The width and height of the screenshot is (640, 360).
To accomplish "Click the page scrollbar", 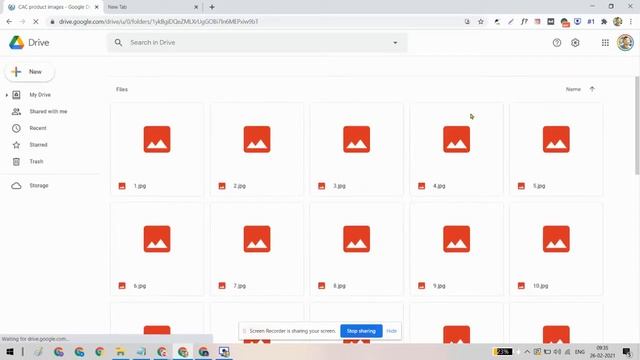I will tap(637, 126).
